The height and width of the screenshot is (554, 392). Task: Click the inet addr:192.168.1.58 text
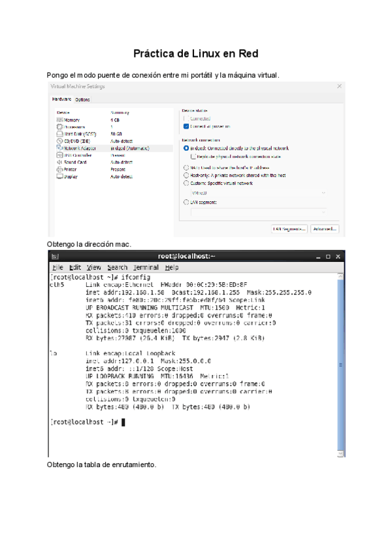point(125,293)
